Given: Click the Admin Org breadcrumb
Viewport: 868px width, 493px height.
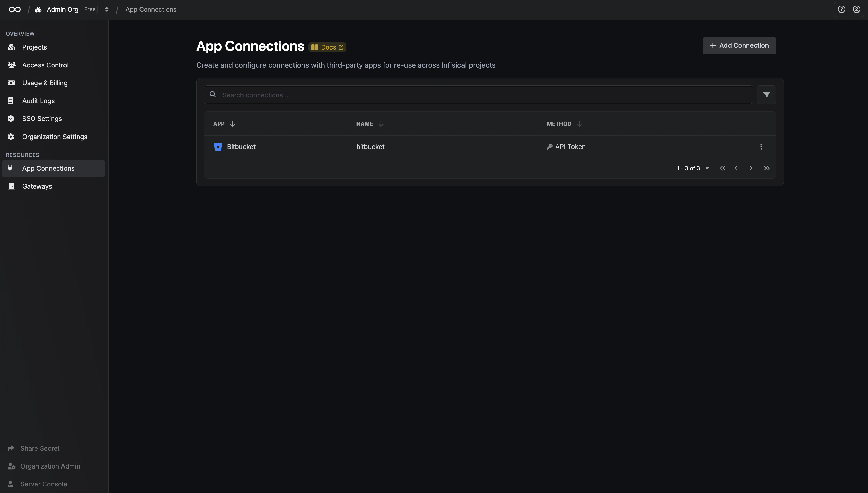Looking at the screenshot, I should (62, 9).
